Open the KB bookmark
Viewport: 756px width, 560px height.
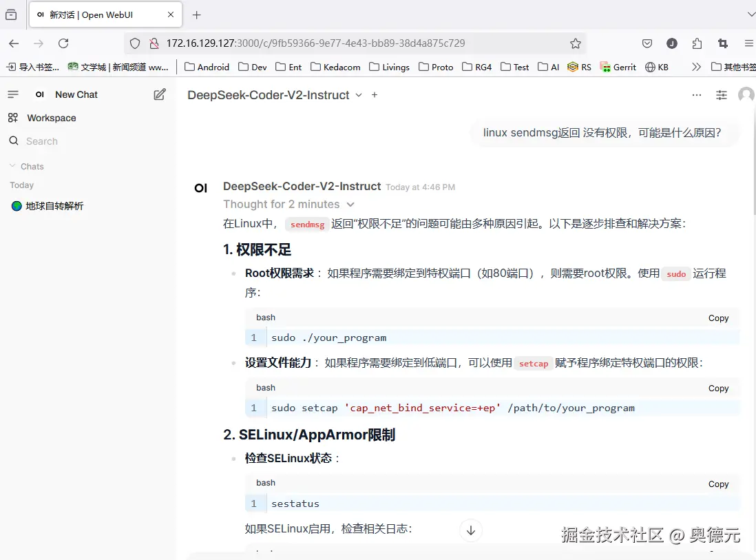(x=657, y=67)
